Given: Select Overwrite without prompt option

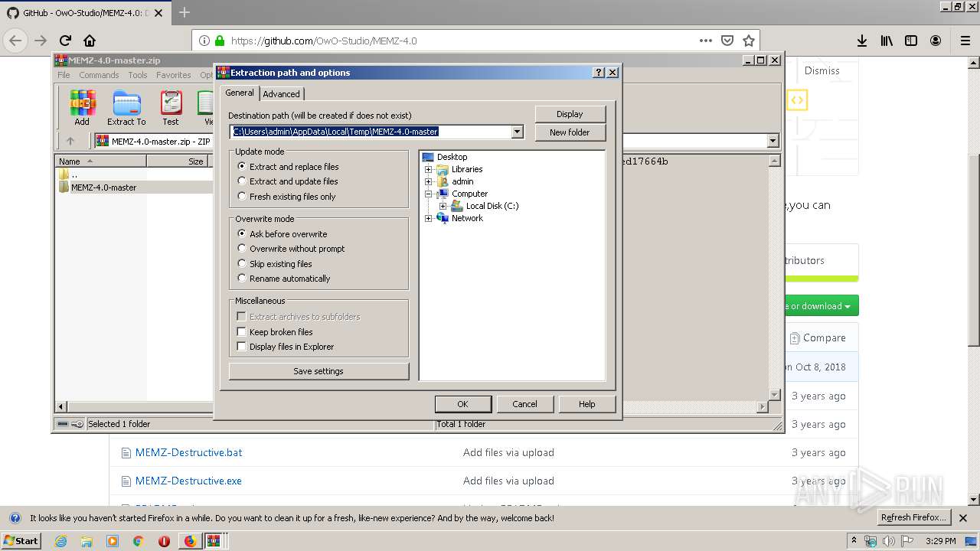Looking at the screenshot, I should pos(292,249).
